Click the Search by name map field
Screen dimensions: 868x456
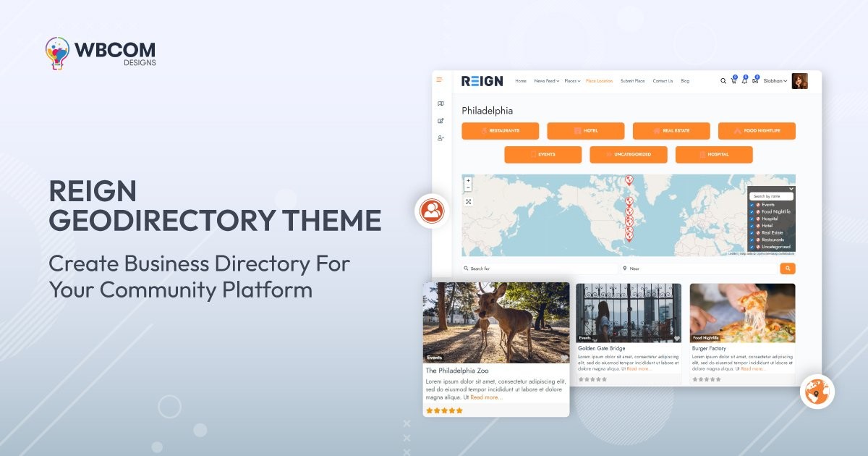771,196
